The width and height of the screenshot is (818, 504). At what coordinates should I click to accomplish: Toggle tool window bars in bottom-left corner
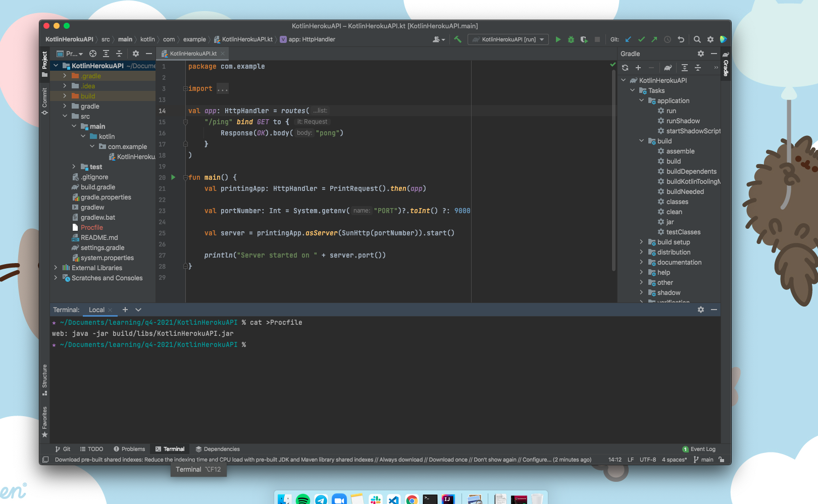tap(45, 460)
